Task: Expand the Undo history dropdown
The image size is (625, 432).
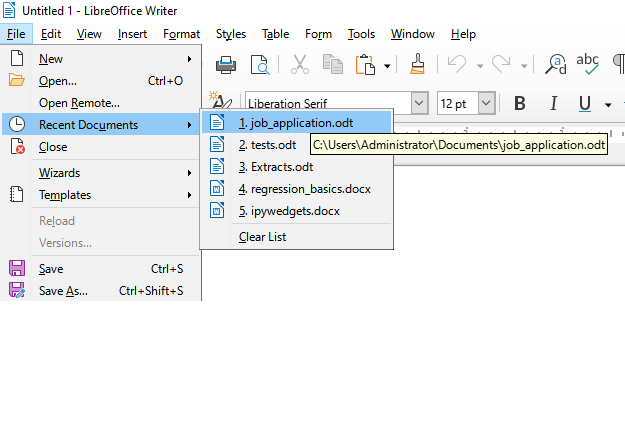Action: point(480,66)
